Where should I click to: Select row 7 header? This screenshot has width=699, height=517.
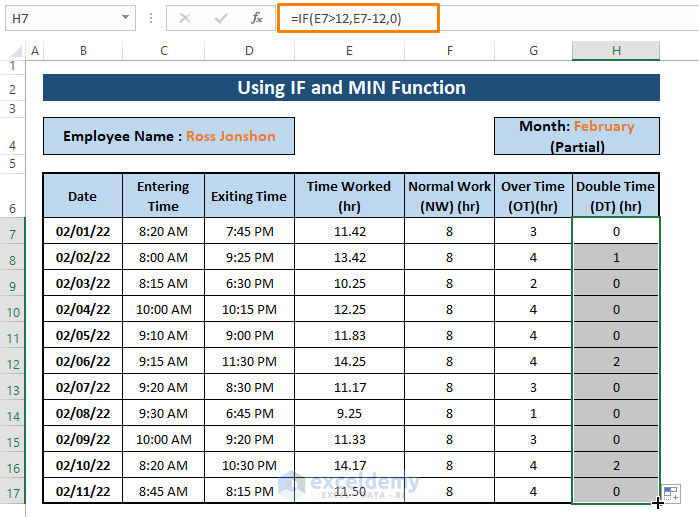pyautogui.click(x=13, y=231)
